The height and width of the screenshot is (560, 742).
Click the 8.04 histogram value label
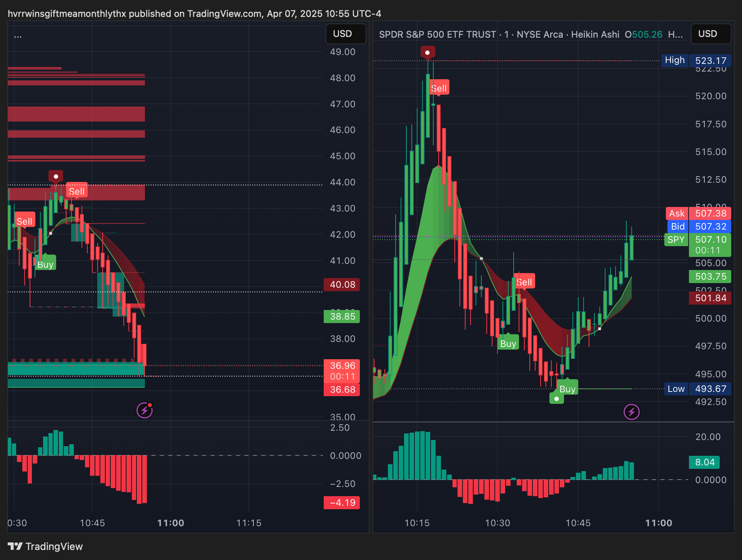pyautogui.click(x=704, y=462)
